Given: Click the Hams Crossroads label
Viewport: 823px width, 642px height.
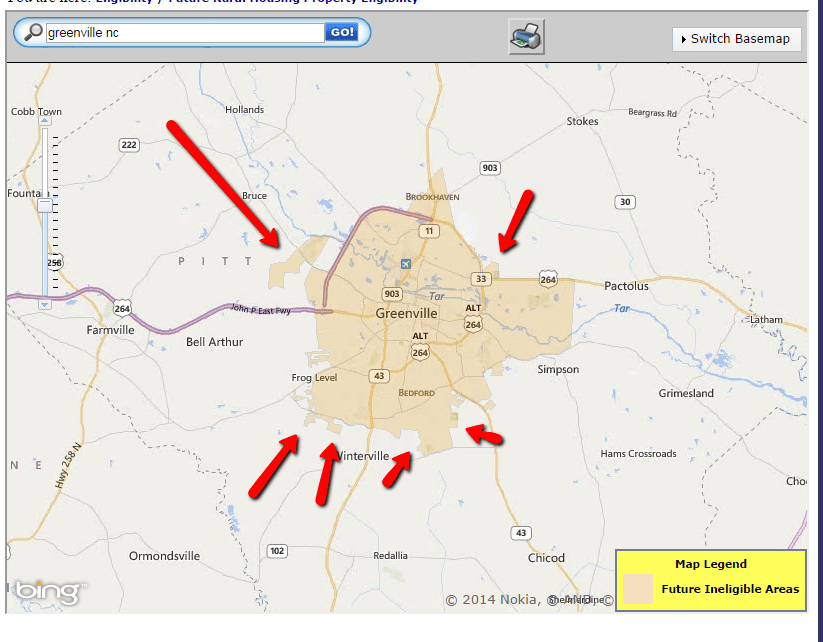Looking at the screenshot, I should (x=638, y=454).
